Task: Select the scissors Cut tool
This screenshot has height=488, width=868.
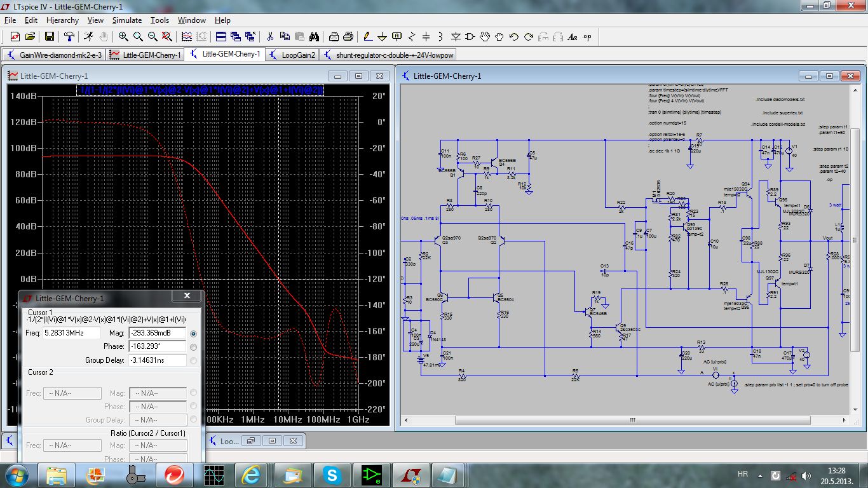Action: [270, 37]
